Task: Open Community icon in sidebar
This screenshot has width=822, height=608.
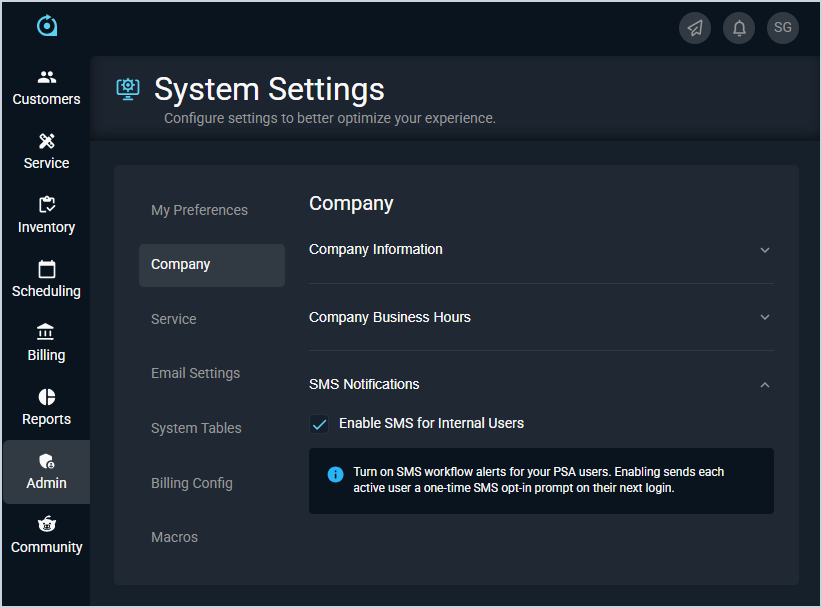Action: point(46,525)
